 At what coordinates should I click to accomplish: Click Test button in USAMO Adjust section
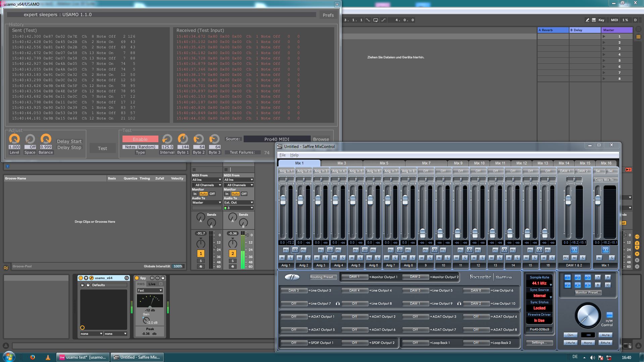tap(102, 148)
